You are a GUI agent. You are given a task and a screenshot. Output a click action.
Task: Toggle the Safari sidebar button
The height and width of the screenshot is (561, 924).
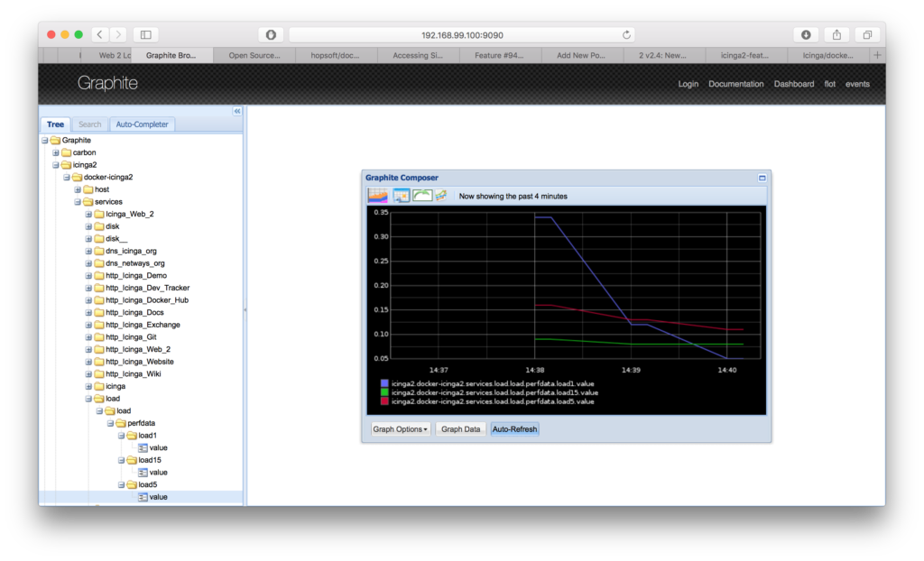(x=146, y=35)
